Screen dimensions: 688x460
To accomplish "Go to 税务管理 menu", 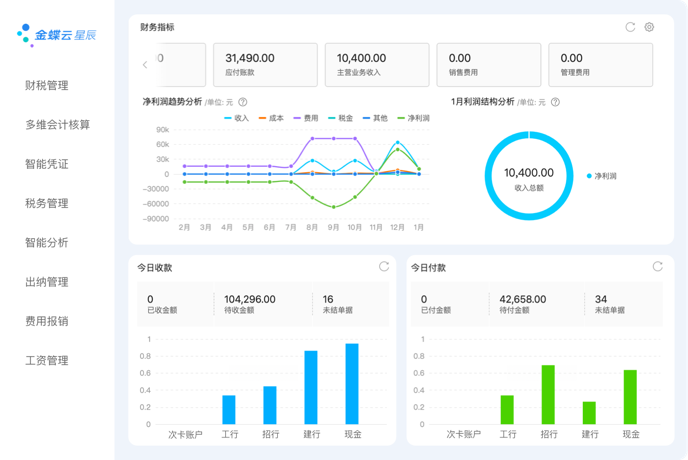I will (x=47, y=203).
